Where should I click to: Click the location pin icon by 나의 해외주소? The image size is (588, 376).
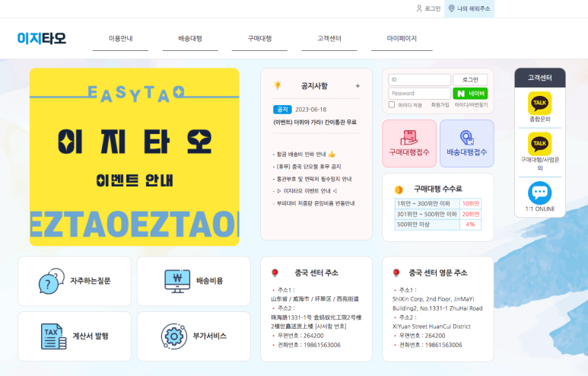click(x=452, y=8)
